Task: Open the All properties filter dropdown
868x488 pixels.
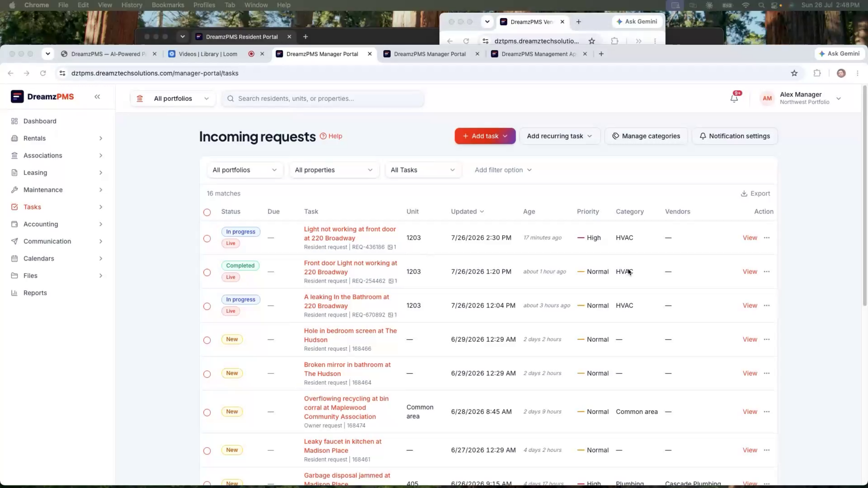Action: point(334,170)
